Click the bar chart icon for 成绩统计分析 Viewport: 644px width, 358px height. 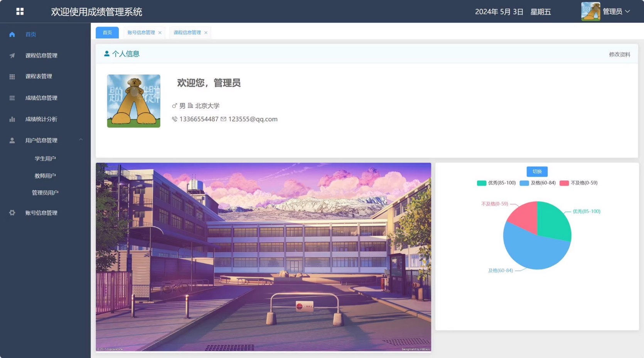[12, 119]
